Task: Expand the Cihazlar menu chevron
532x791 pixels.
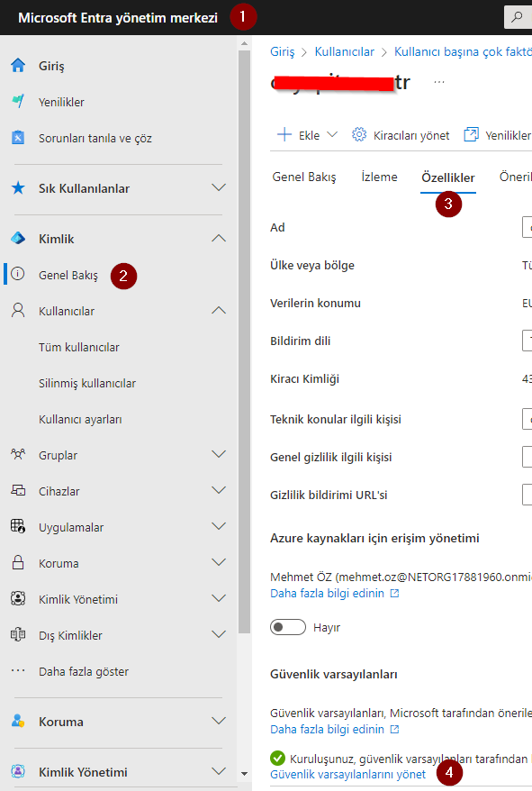Action: [219, 490]
